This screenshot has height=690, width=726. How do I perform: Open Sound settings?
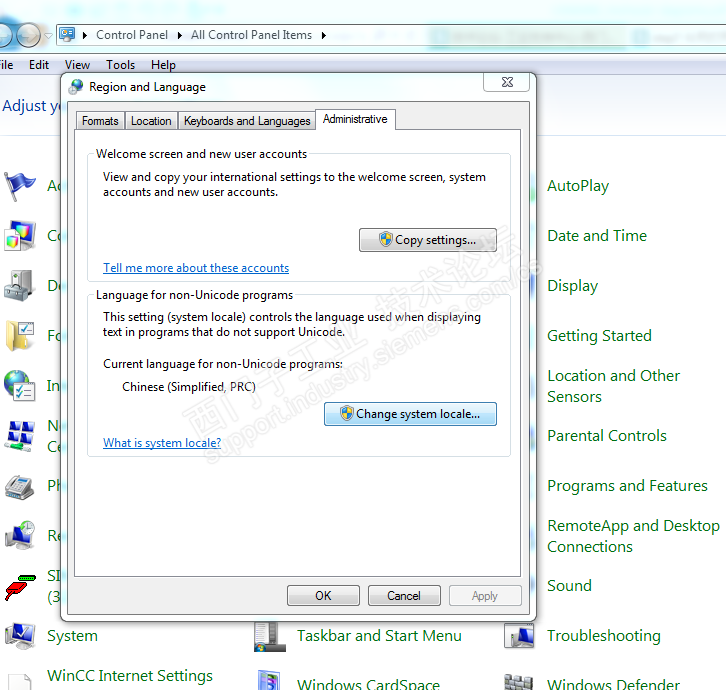[569, 586]
